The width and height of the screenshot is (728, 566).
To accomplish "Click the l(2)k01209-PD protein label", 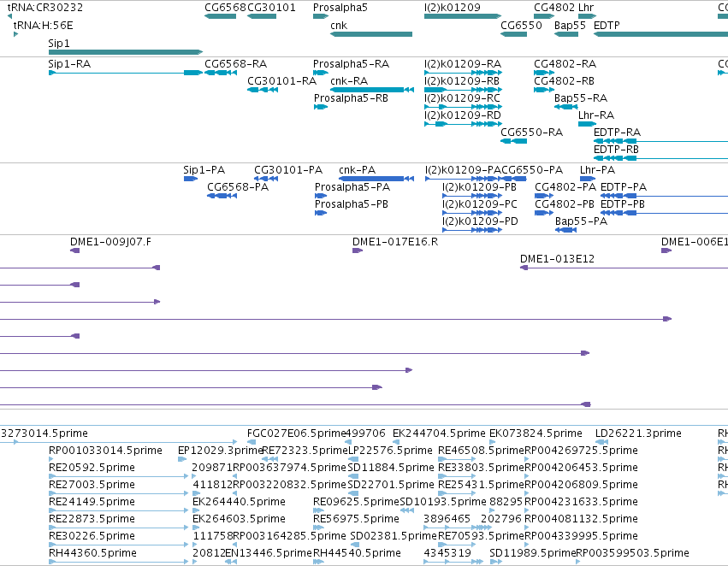I will coord(480,221).
